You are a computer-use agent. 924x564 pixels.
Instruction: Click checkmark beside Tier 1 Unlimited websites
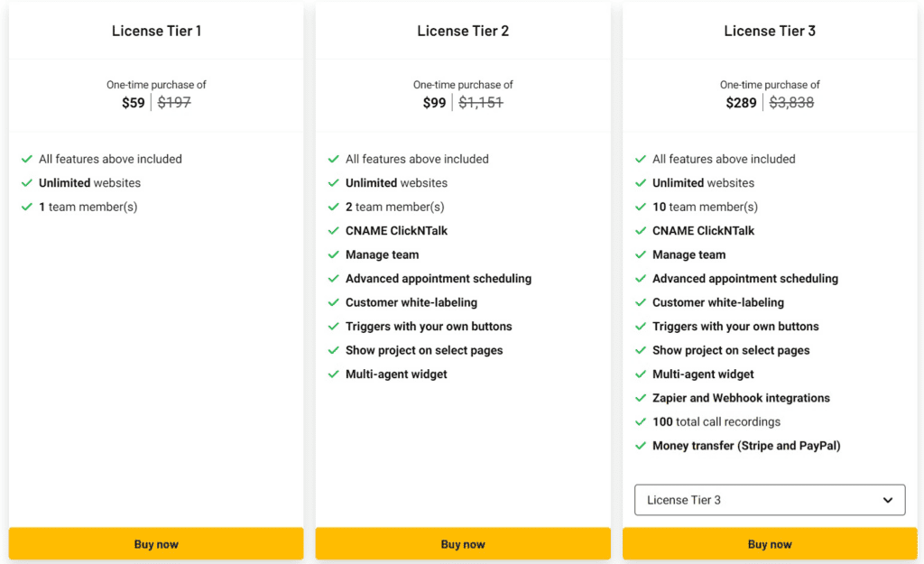pos(27,183)
